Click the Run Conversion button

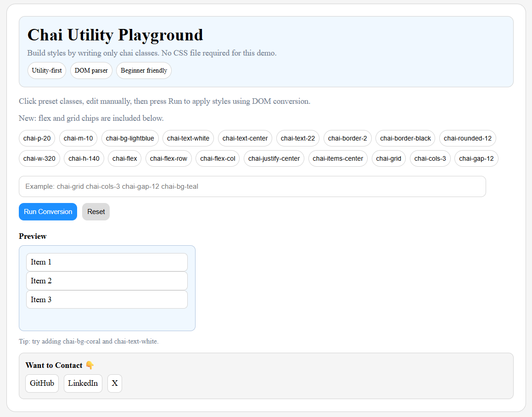point(48,212)
